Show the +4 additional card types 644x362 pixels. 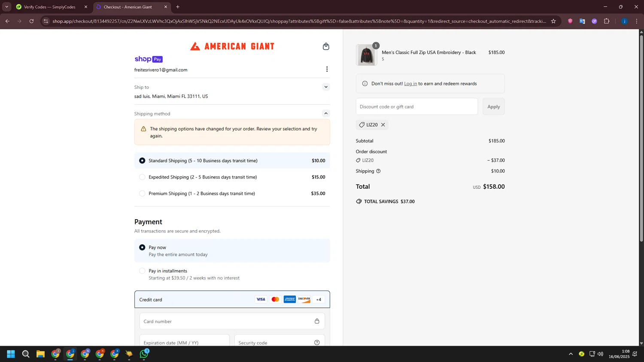click(x=319, y=299)
